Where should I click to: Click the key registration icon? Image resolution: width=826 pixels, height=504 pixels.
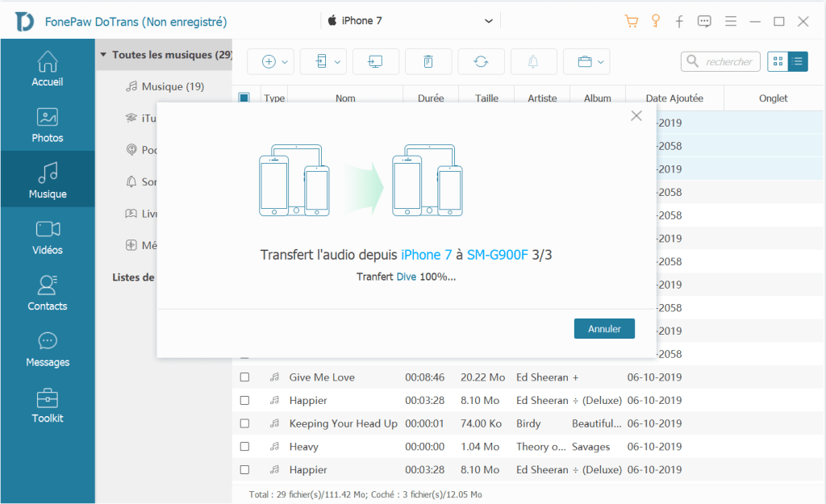(x=655, y=21)
